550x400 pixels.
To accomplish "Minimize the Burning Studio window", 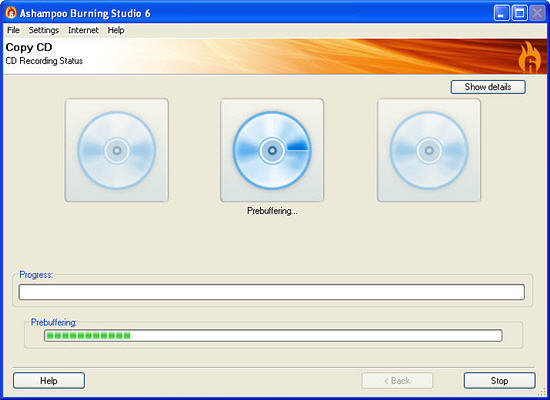I will (502, 13).
